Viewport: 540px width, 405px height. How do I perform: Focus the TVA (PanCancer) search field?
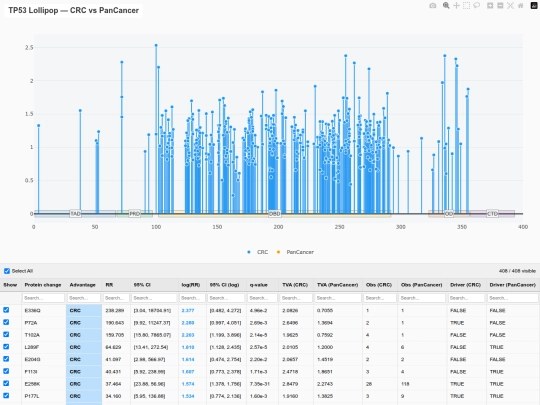(338, 298)
